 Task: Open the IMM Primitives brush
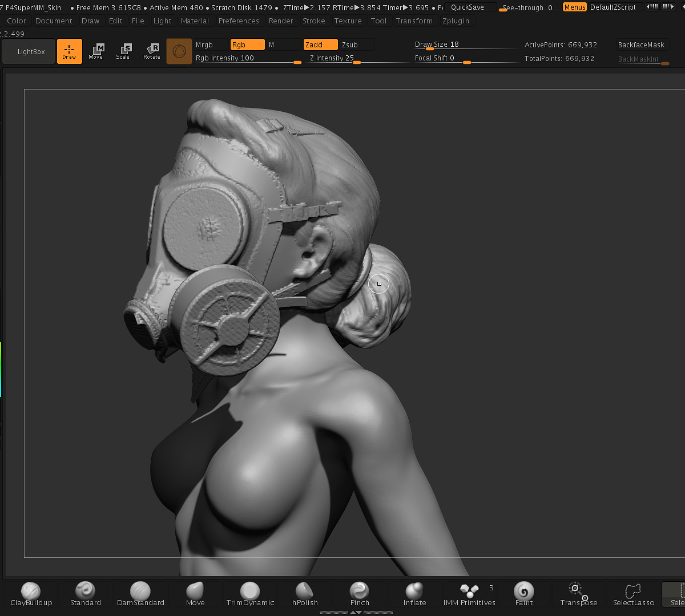pyautogui.click(x=469, y=594)
